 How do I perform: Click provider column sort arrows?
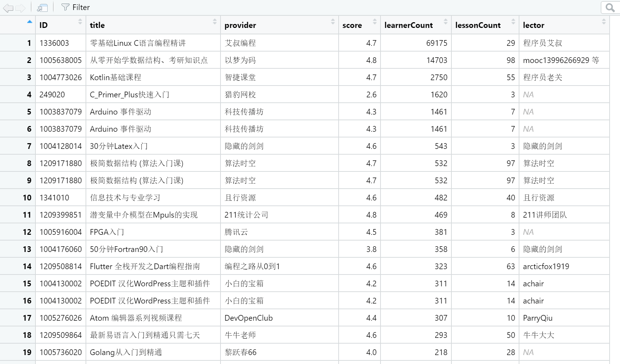[333, 22]
